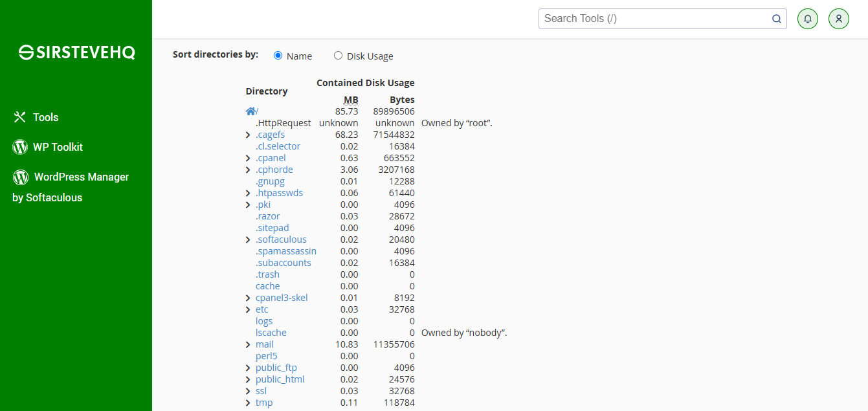Click the Tools wrench icon in sidebar
Screen dimensions: 868x411
click(x=20, y=117)
